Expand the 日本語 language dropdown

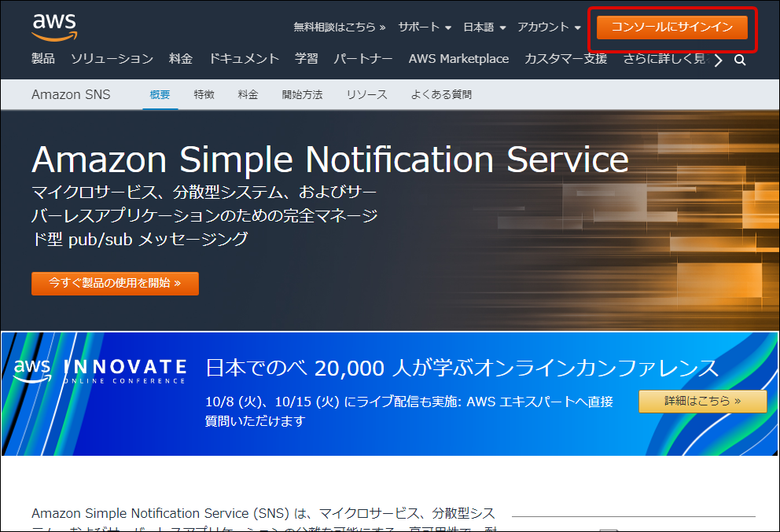(x=484, y=28)
